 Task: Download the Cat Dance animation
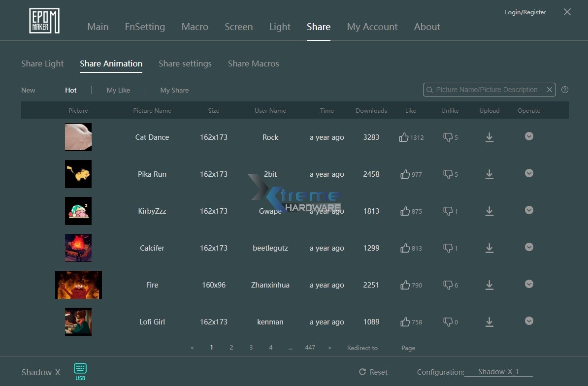(x=489, y=137)
